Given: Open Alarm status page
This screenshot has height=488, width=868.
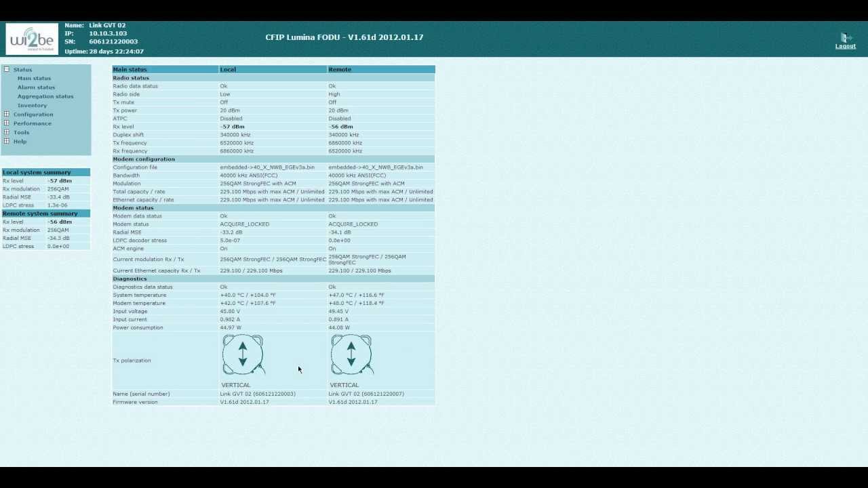Looking at the screenshot, I should (36, 87).
